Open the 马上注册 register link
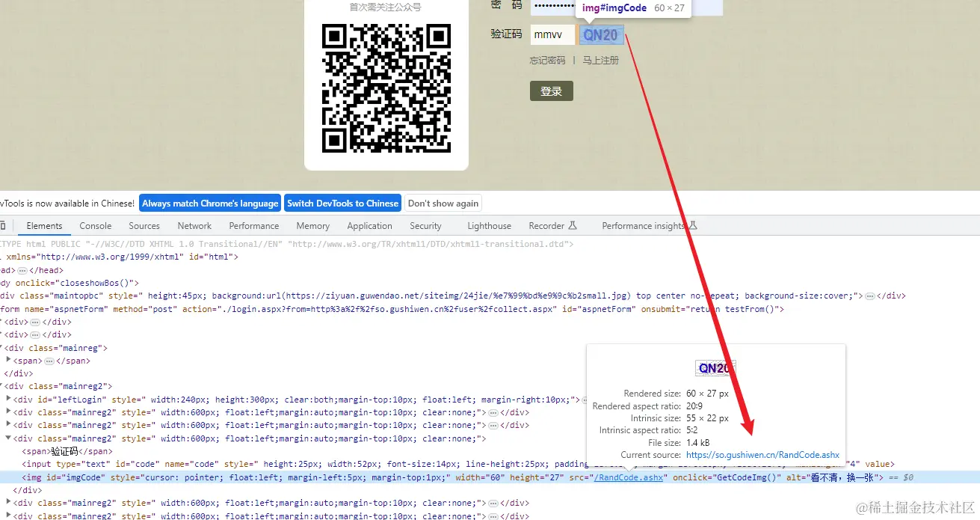980x520 pixels. (x=600, y=61)
